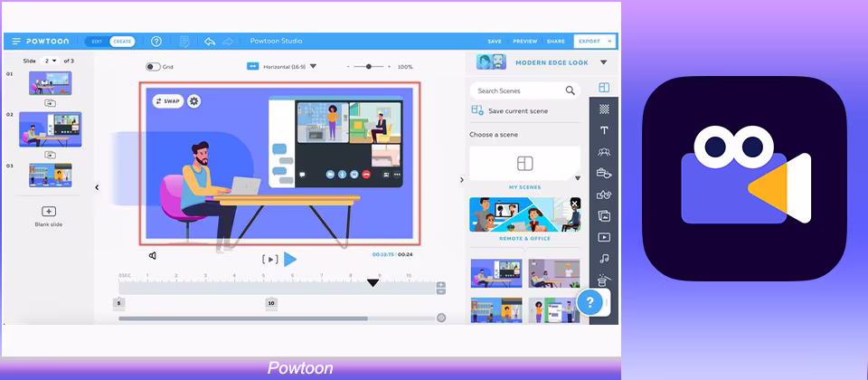Click the Search Scenes input field

tap(524, 90)
